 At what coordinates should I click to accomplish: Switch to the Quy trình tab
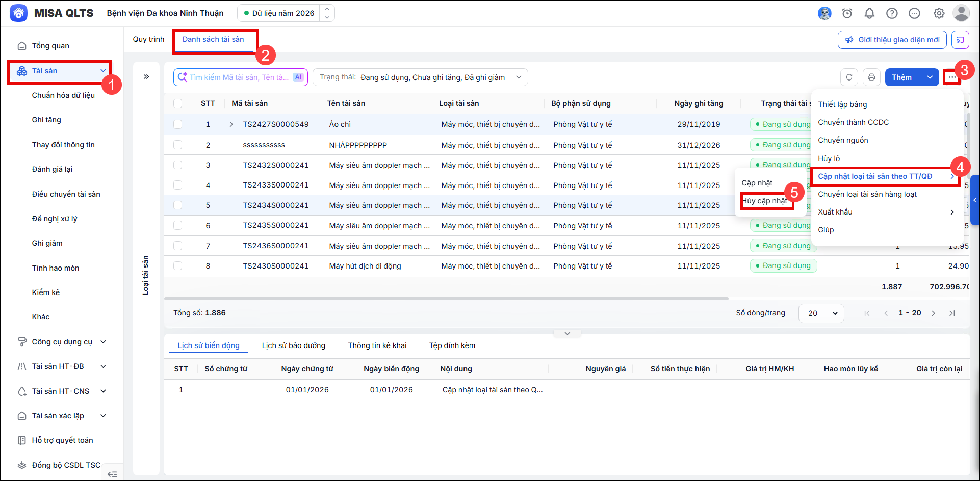click(x=148, y=39)
